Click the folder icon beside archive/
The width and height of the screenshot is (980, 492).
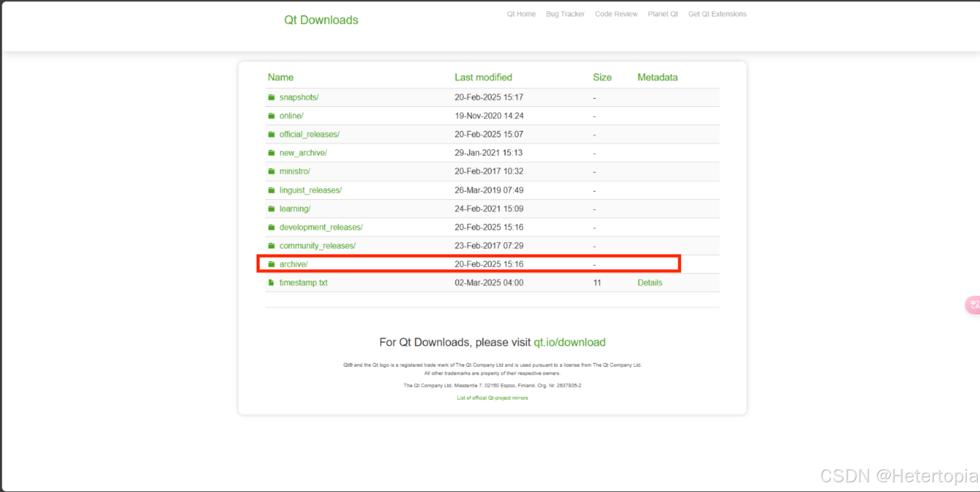tap(271, 264)
